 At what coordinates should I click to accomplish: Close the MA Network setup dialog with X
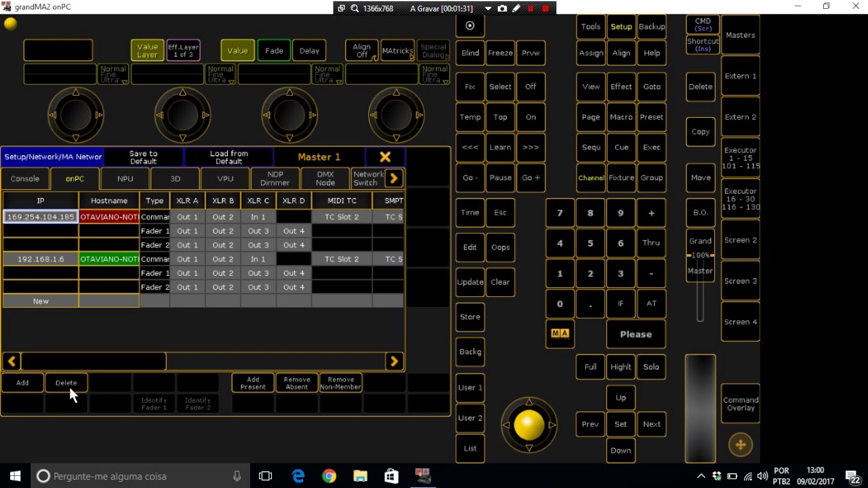pyautogui.click(x=385, y=157)
